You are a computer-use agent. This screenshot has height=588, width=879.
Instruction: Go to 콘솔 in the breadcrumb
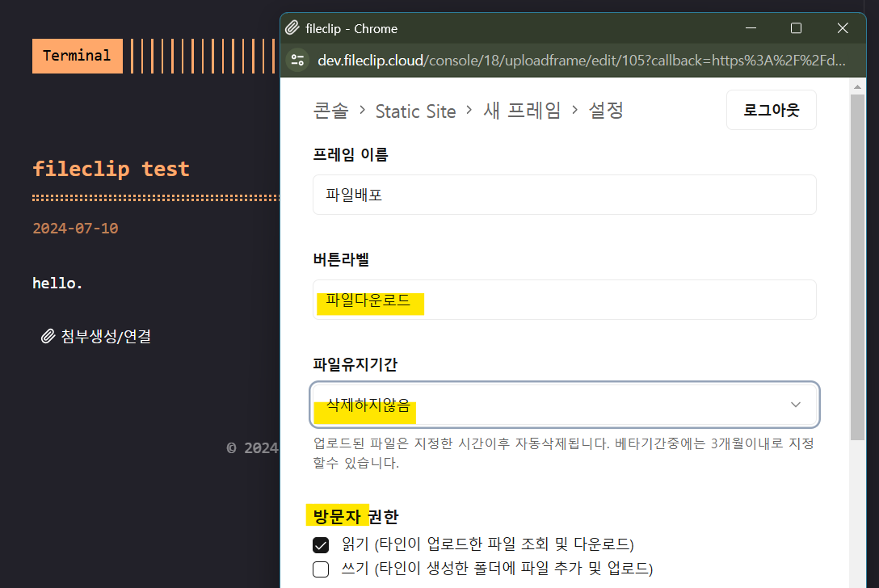point(330,111)
